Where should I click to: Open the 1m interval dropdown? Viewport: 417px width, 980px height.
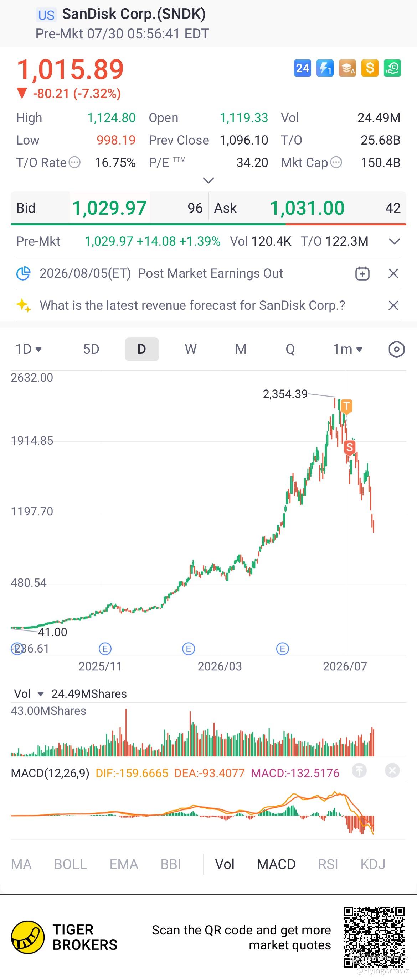[x=347, y=349]
